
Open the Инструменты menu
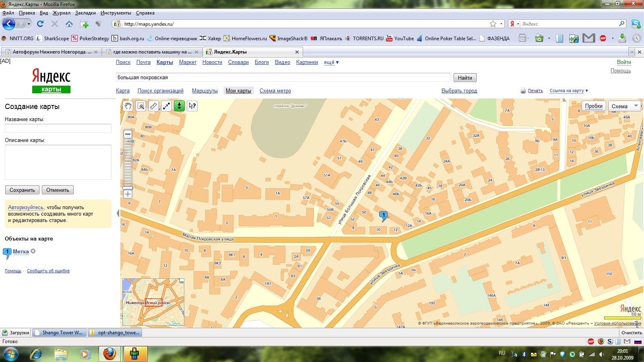click(x=116, y=13)
